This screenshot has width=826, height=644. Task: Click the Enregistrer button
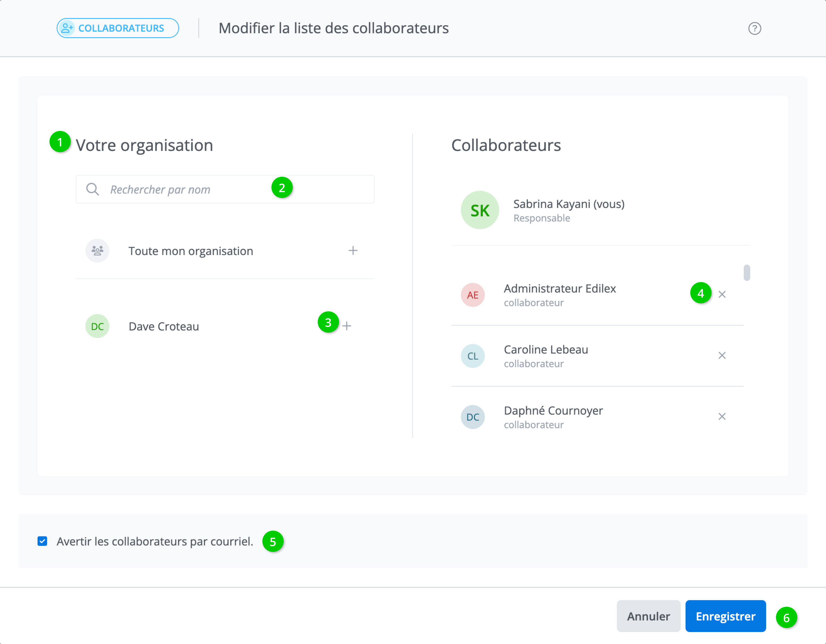725,616
